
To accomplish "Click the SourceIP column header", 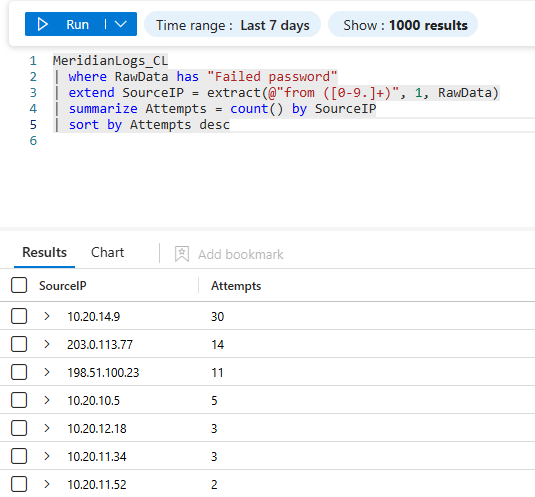I will (x=63, y=286).
